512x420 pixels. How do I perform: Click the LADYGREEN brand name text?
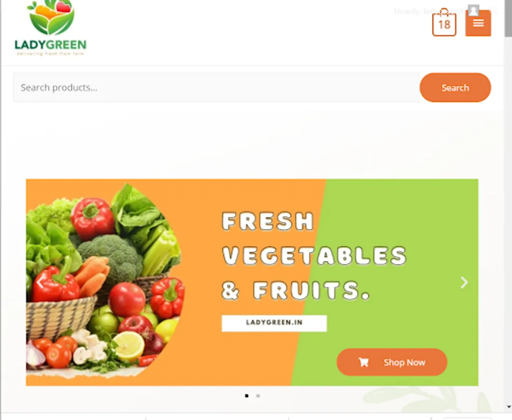pyautogui.click(x=50, y=44)
